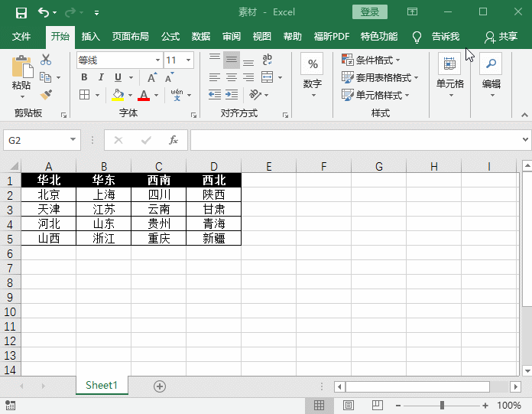532x414 pixels.
Task: Activate the Format Painter brush
Action: click(46, 95)
